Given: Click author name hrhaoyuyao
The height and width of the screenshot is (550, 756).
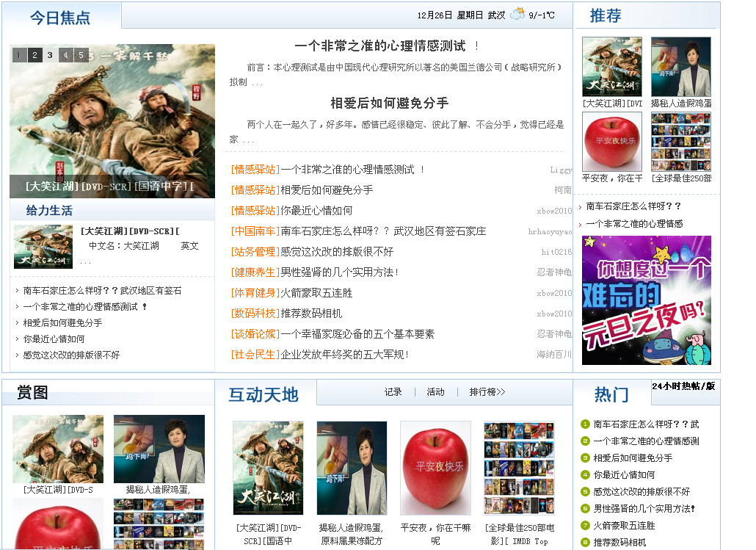Looking at the screenshot, I should pos(550,231).
